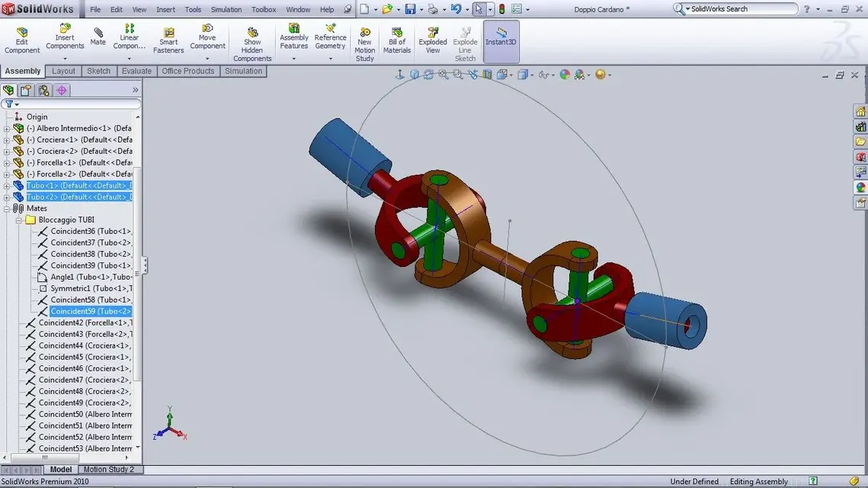Click in the SolidWorks Search field
Screen dimensions: 868x488
(x=742, y=9)
